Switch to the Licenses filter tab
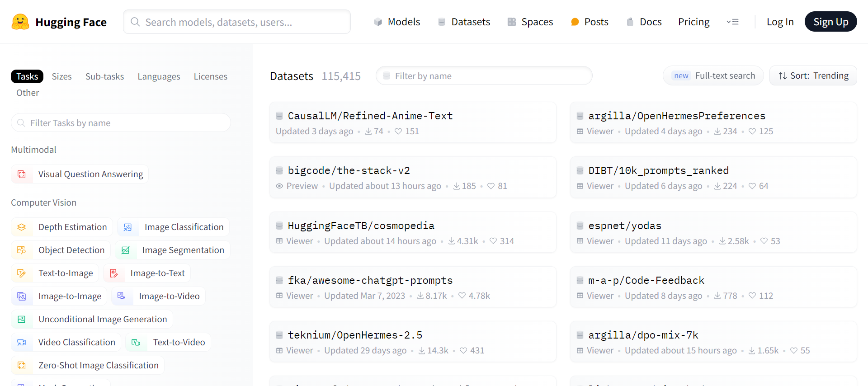 pos(210,76)
